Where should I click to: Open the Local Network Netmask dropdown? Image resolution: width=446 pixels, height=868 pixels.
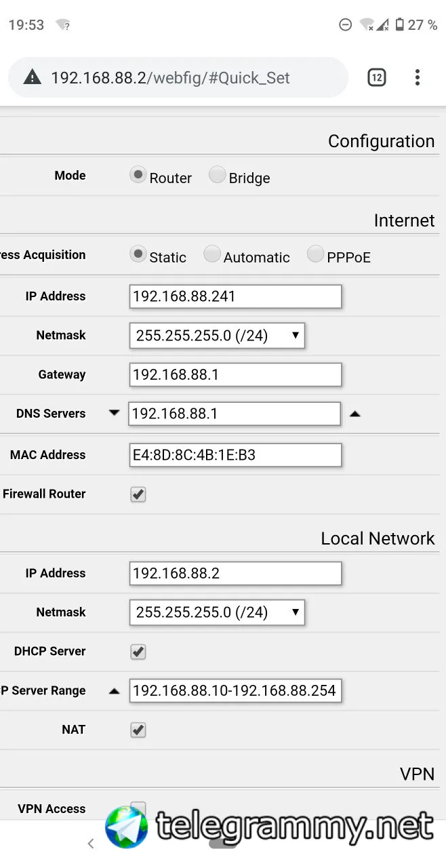coord(217,612)
